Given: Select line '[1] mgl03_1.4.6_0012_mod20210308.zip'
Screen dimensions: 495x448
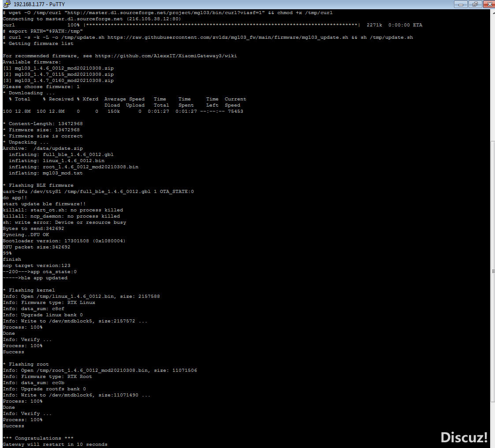Looking at the screenshot, I should (x=58, y=68).
